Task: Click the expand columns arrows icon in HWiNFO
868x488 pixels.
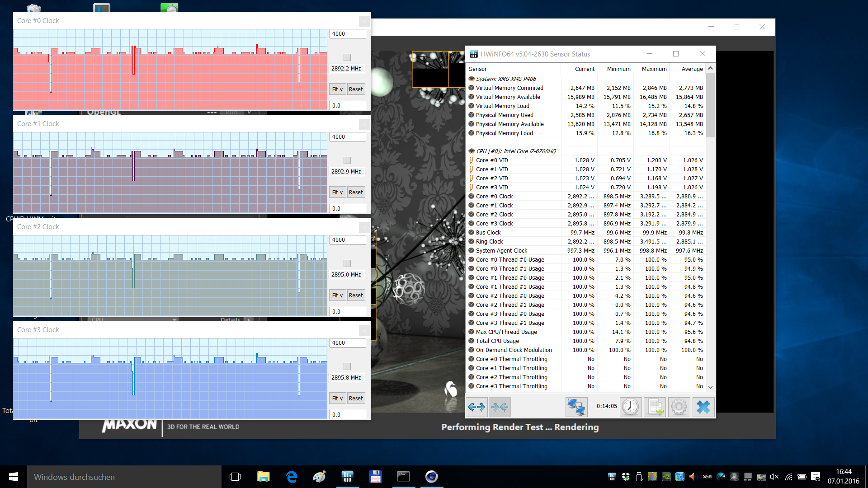Action: (x=476, y=407)
